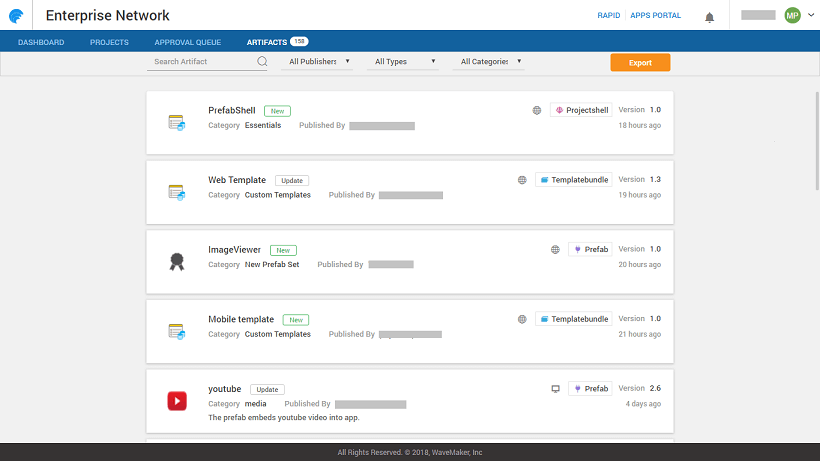Screen dimensions: 820x461
Task: Expand the All Publishers dropdown
Action: (319, 62)
